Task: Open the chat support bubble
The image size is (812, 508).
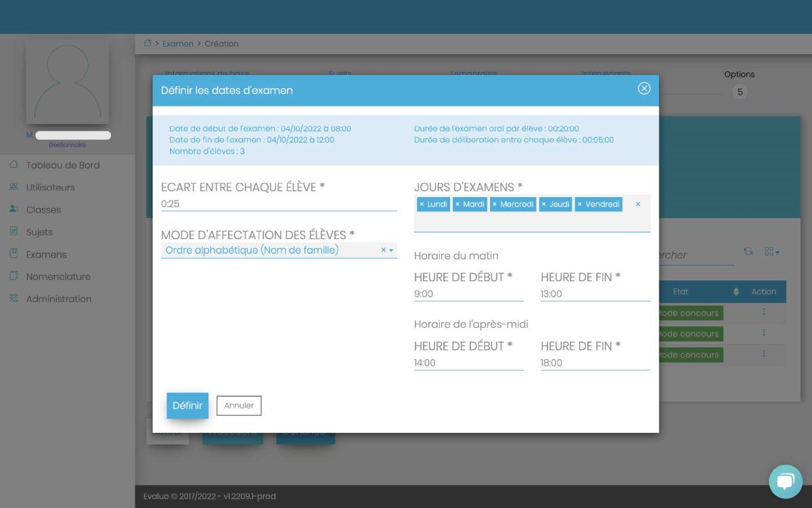Action: pos(785,482)
